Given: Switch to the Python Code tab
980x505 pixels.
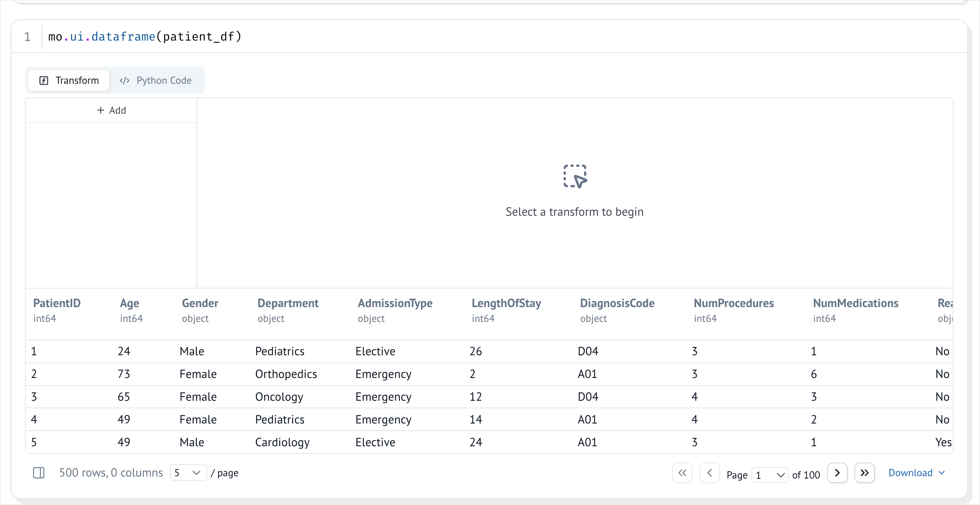Looking at the screenshot, I should pyautogui.click(x=156, y=80).
